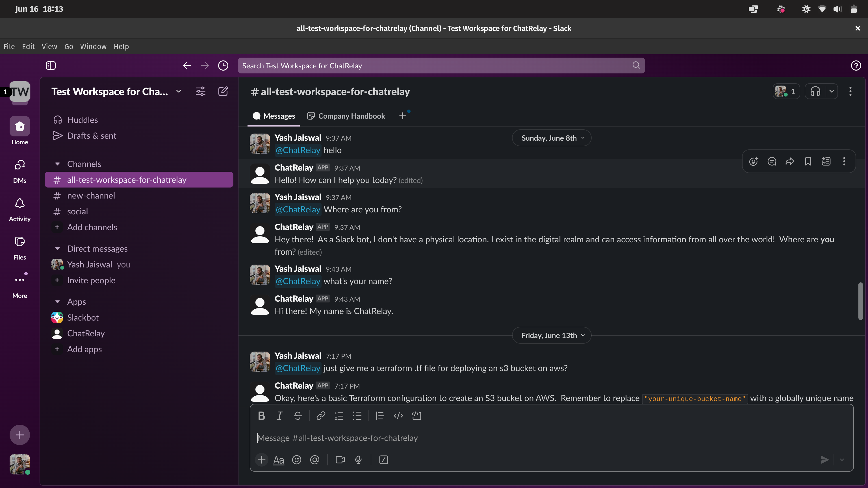Viewport: 868px width, 488px height.
Task: Add an emoji reaction to the hello message
Action: pyautogui.click(x=754, y=161)
